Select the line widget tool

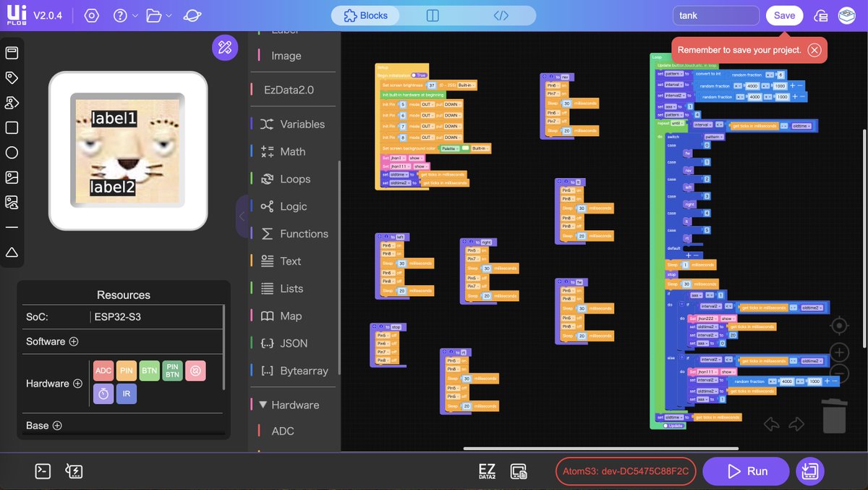click(12, 227)
